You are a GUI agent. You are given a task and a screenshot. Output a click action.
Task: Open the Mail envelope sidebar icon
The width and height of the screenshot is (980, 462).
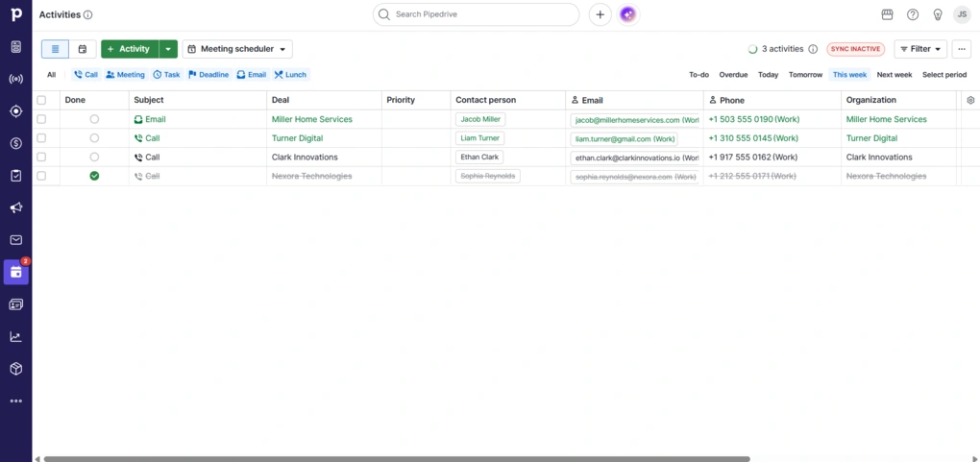coord(16,240)
